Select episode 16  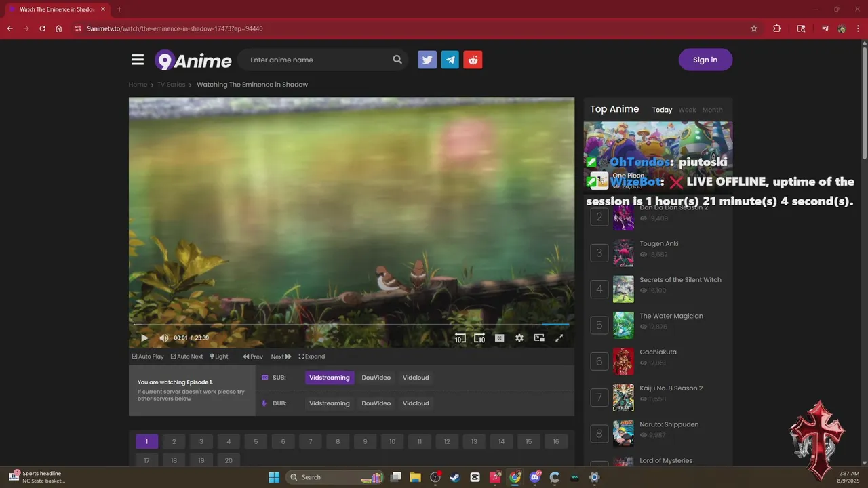[x=556, y=441]
